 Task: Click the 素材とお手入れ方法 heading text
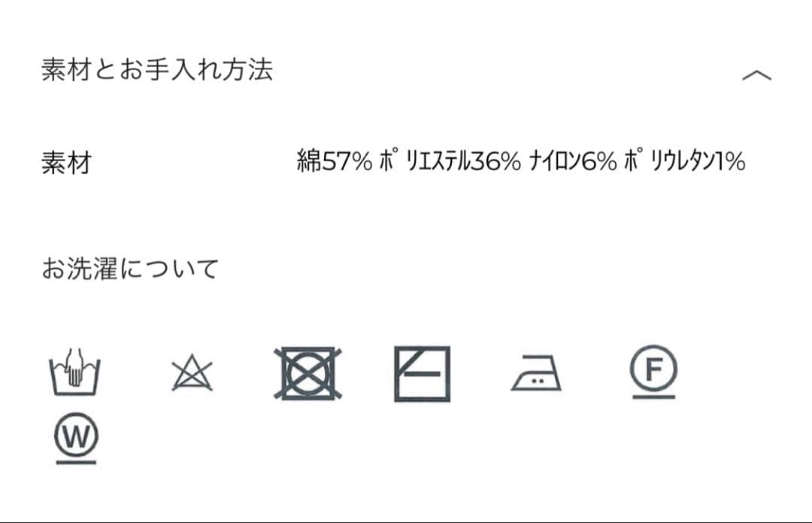157,69
